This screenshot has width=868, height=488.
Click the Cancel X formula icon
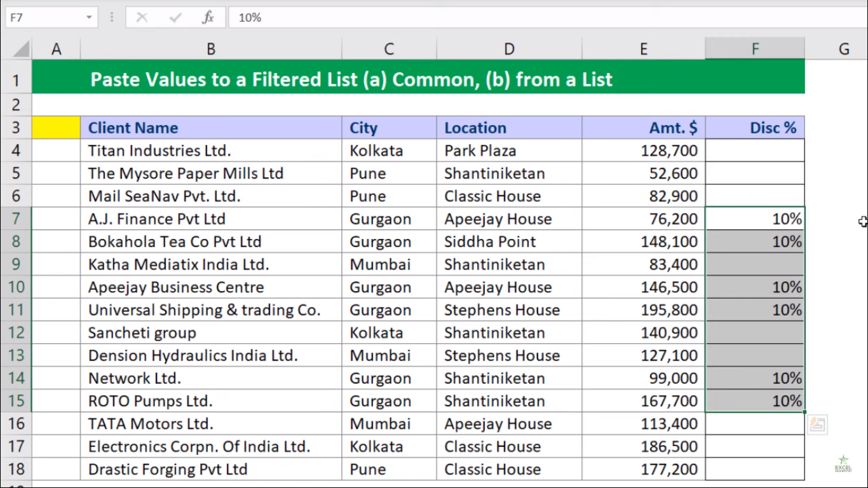[142, 17]
